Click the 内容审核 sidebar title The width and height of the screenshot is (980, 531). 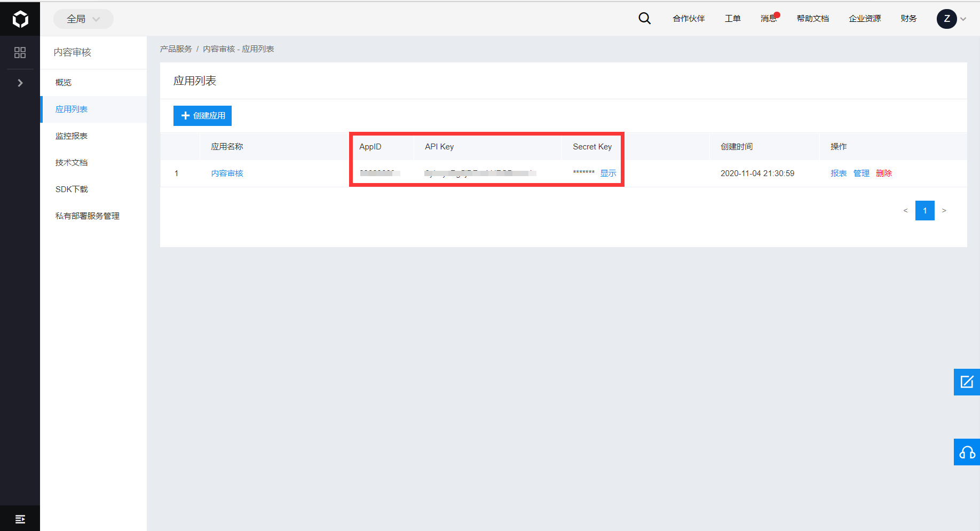pyautogui.click(x=73, y=52)
